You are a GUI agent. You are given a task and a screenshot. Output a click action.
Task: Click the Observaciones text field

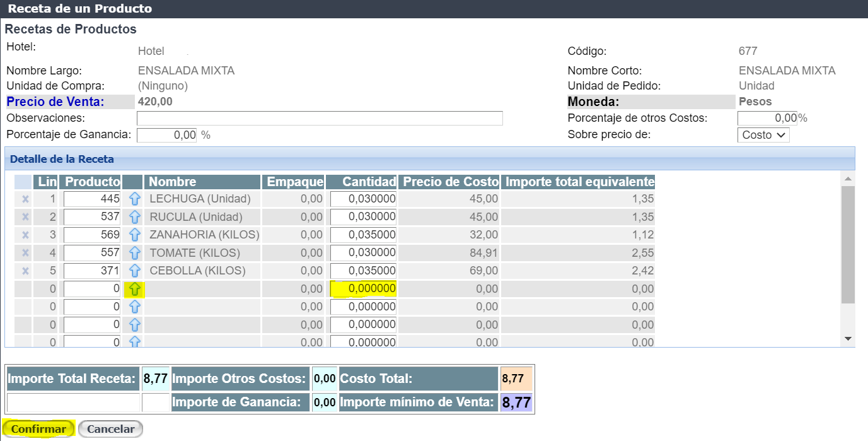[x=320, y=119]
